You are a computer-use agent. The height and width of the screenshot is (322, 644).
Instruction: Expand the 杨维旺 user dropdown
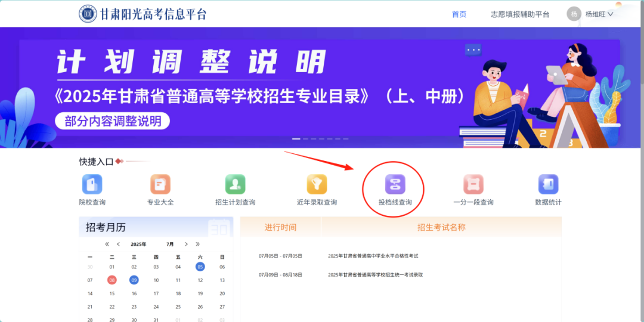(x=599, y=14)
